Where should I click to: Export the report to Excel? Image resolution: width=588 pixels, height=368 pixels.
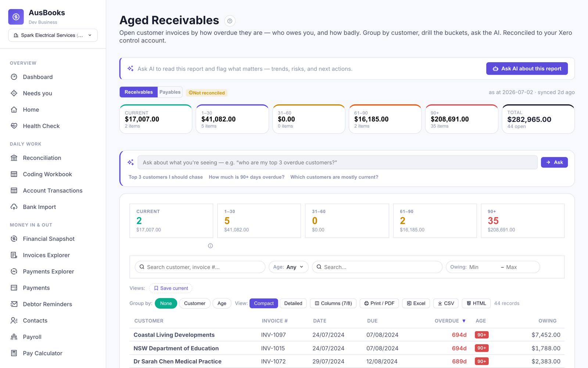pyautogui.click(x=416, y=303)
